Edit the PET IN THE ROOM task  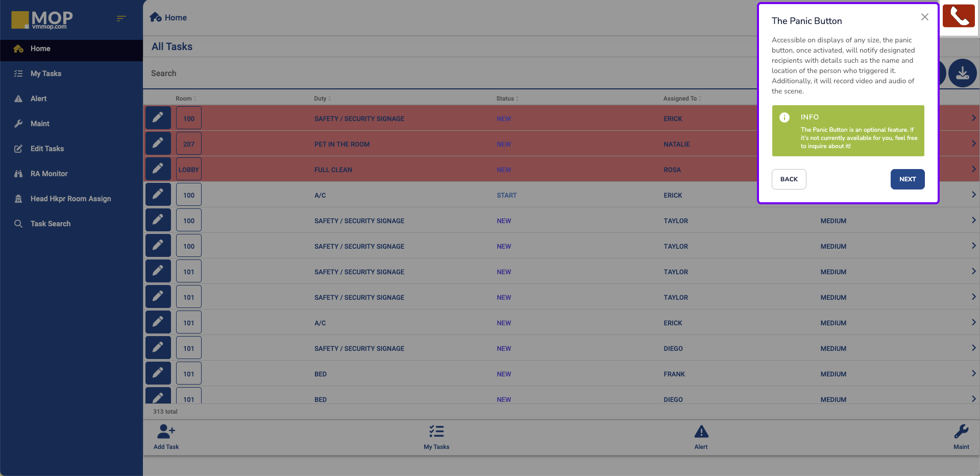[158, 144]
